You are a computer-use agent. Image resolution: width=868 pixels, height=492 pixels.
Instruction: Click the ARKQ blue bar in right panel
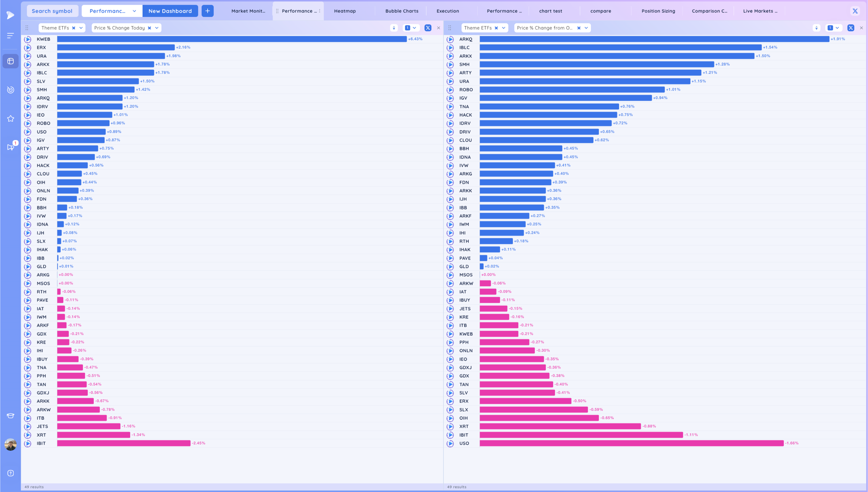point(654,39)
